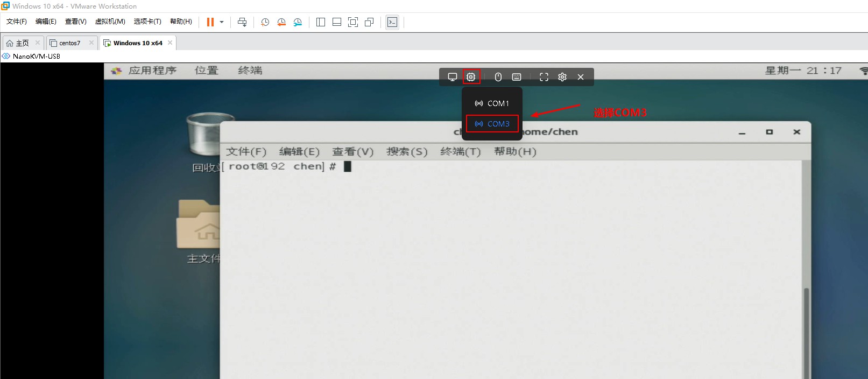Open the 选项卡(T) menu
The width and height of the screenshot is (868, 379).
(x=147, y=22)
